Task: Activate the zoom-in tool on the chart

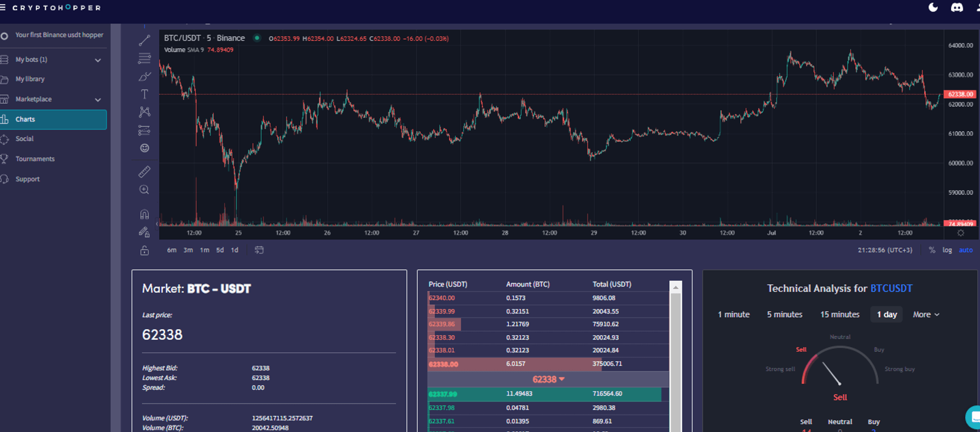Action: 144,190
